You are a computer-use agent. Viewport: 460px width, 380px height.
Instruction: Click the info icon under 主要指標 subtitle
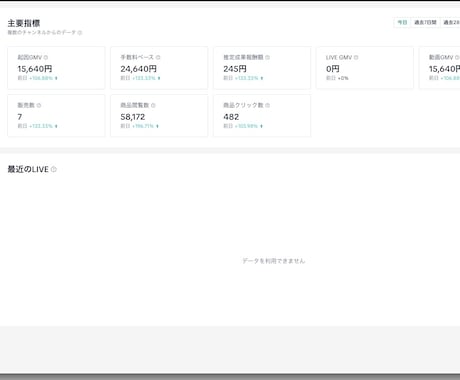80,33
